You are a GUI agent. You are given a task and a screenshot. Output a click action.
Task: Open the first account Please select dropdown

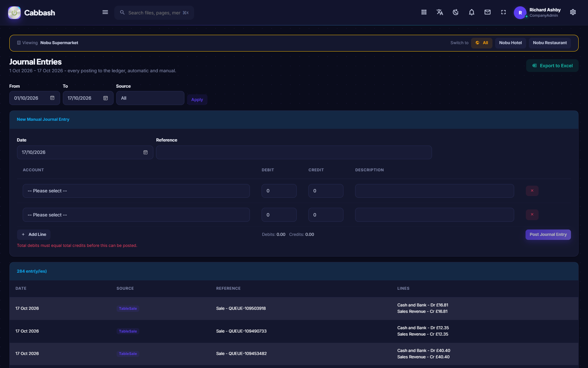pyautogui.click(x=136, y=191)
